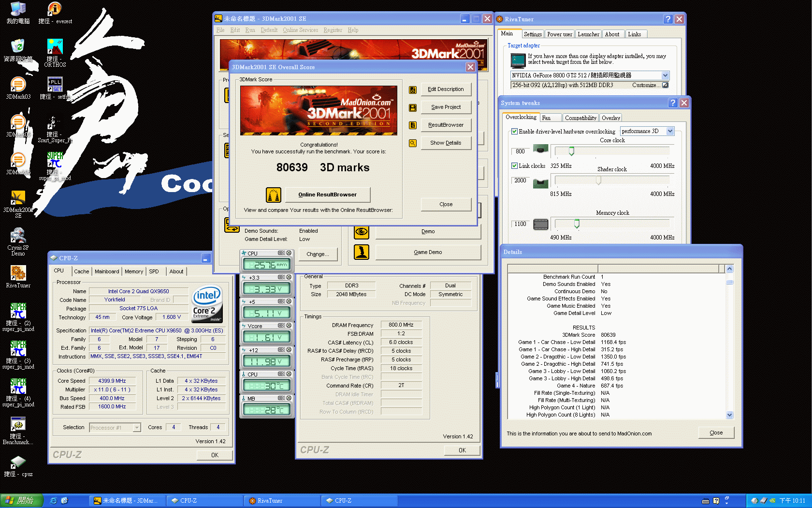
Task: Click the Shader clock slider
Action: [598, 180]
